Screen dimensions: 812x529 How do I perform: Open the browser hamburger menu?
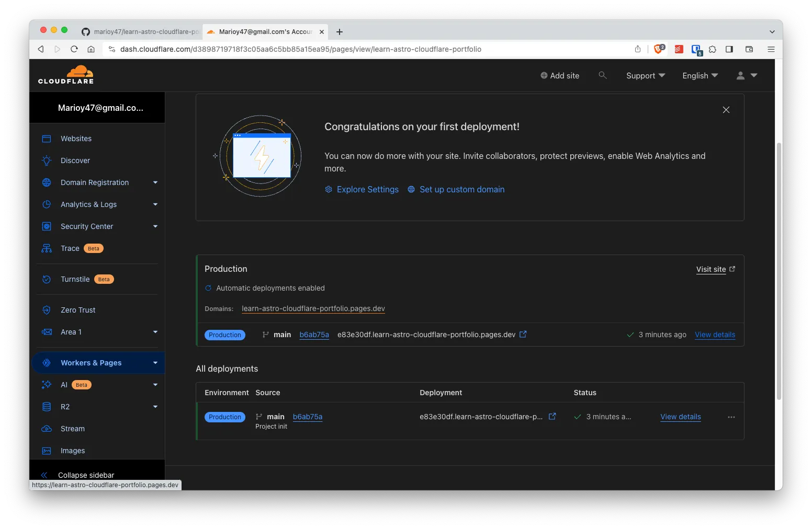coord(771,49)
